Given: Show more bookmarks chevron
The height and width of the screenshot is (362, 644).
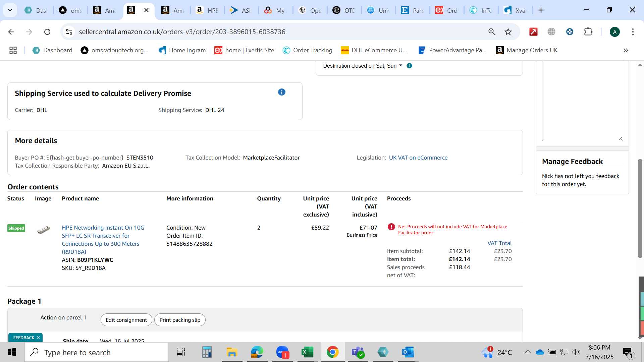Looking at the screenshot, I should tap(626, 50).
